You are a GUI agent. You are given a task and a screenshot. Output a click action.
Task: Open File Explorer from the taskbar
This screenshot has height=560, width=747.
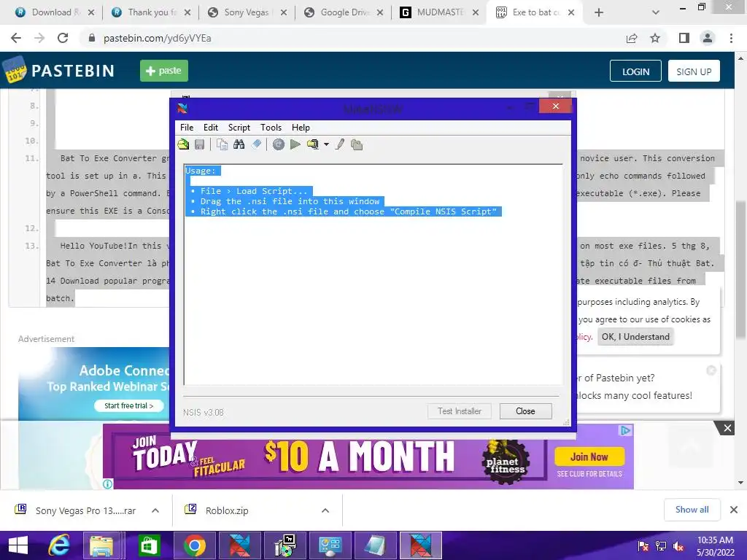click(x=101, y=545)
